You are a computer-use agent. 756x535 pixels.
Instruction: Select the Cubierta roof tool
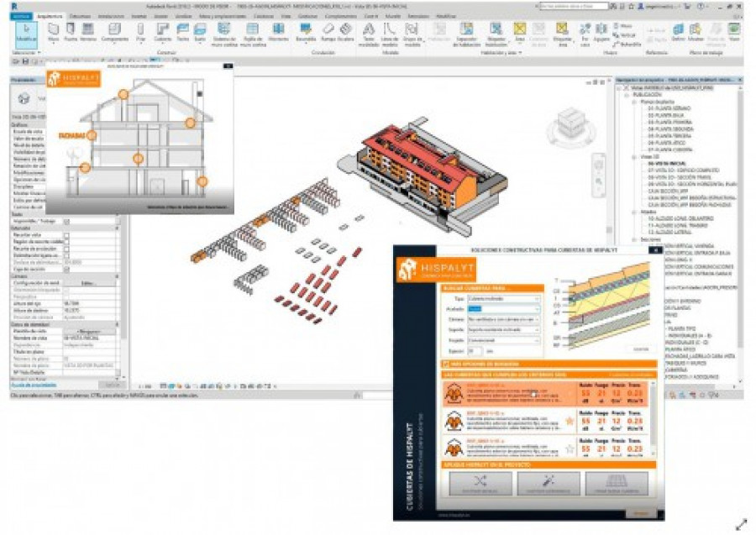tap(162, 33)
